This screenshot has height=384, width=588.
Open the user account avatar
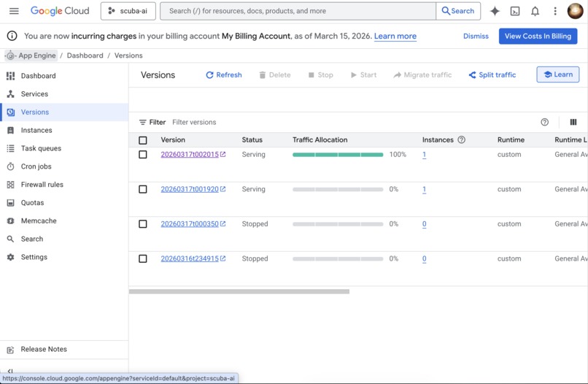point(575,11)
